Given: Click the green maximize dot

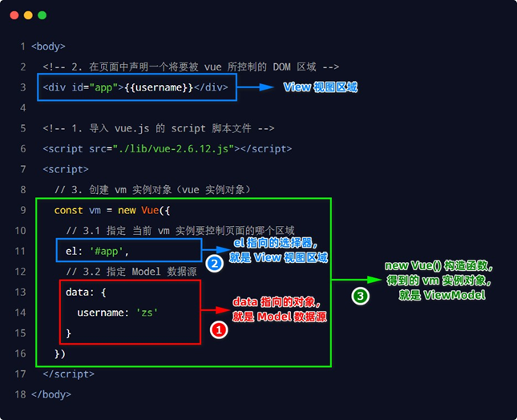Looking at the screenshot, I should pyautogui.click(x=42, y=15).
